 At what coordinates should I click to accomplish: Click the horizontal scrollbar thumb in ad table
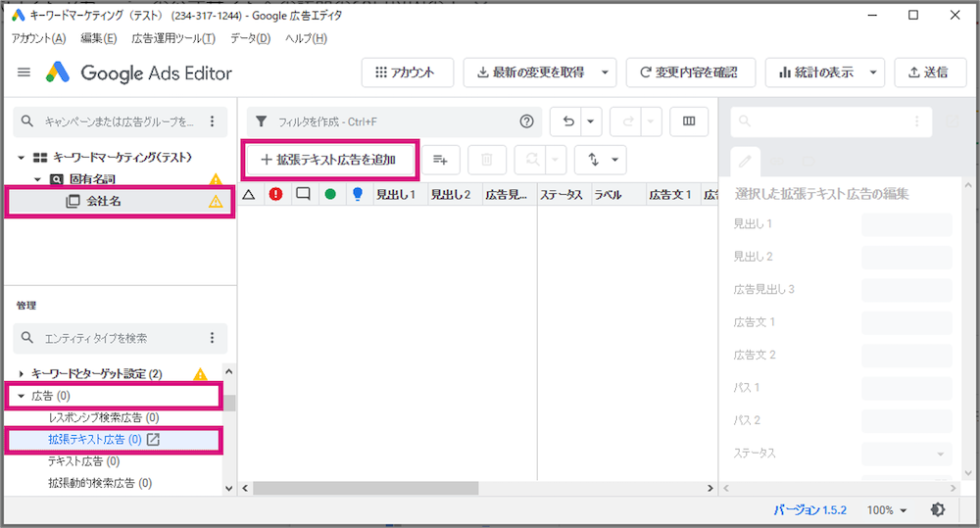click(x=366, y=488)
